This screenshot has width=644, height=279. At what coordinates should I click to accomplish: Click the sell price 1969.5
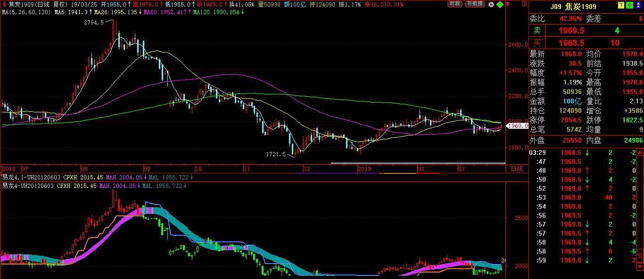coord(571,31)
